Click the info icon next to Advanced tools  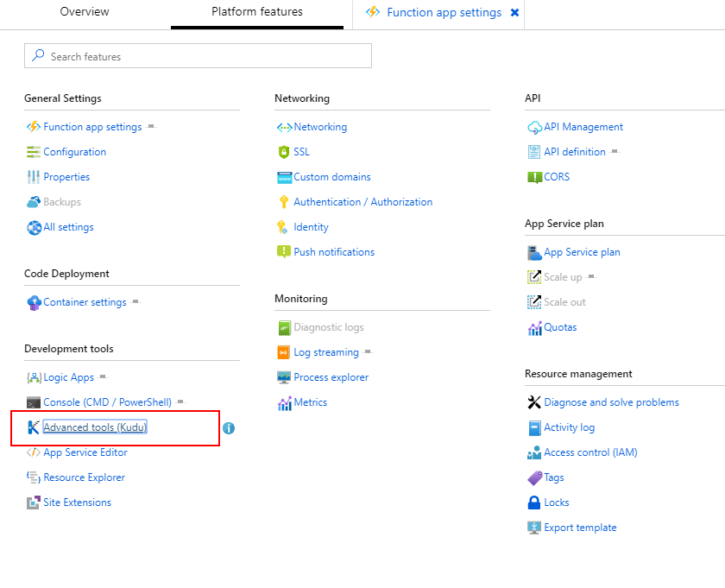(x=229, y=427)
